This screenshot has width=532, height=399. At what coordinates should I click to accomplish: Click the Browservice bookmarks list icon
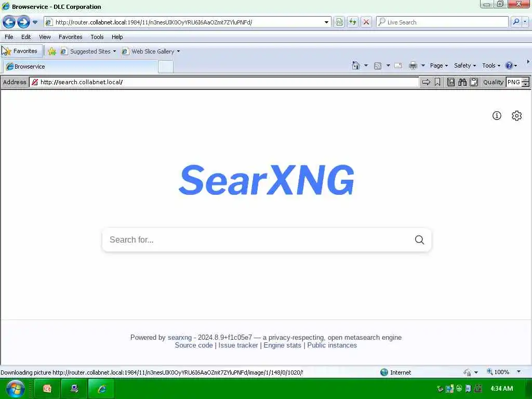[451, 82]
